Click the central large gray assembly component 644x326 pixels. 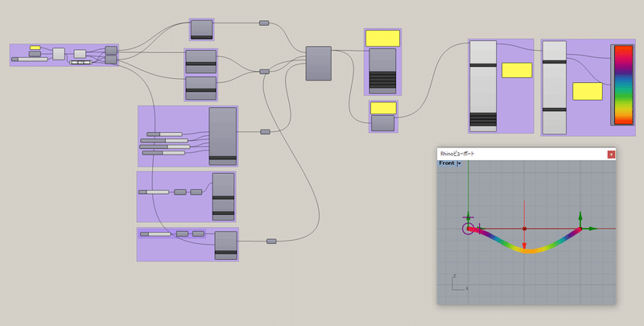(x=318, y=64)
